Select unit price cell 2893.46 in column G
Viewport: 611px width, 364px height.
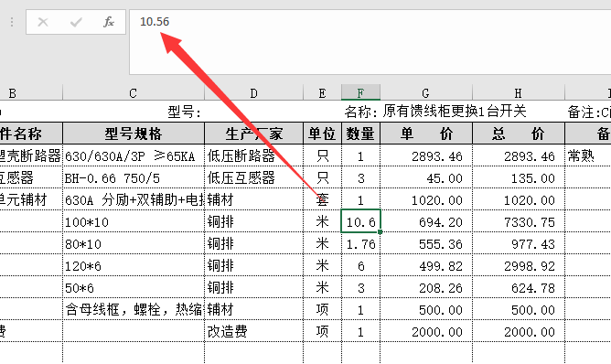426,155
